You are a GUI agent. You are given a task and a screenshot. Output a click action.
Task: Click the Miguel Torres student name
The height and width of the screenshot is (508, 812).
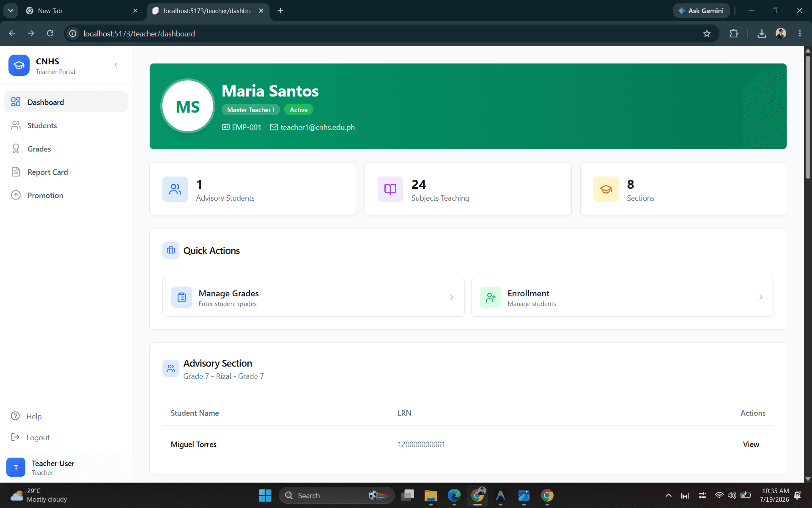194,444
